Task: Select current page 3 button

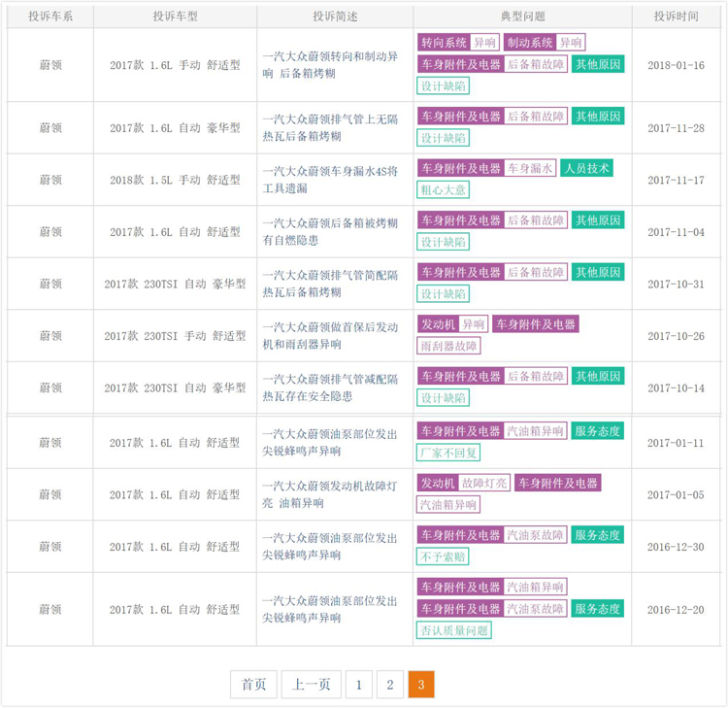Action: (x=421, y=684)
